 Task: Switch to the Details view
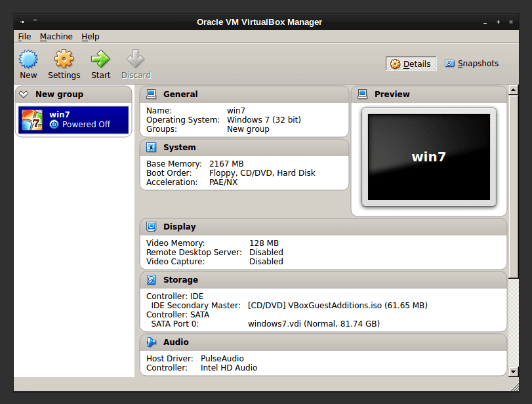click(x=411, y=64)
